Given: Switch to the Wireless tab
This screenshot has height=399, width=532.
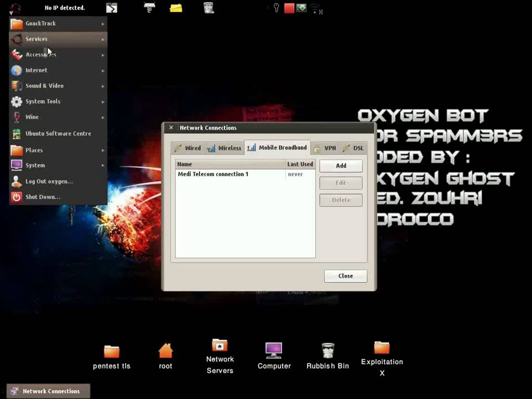Looking at the screenshot, I should tap(224, 148).
